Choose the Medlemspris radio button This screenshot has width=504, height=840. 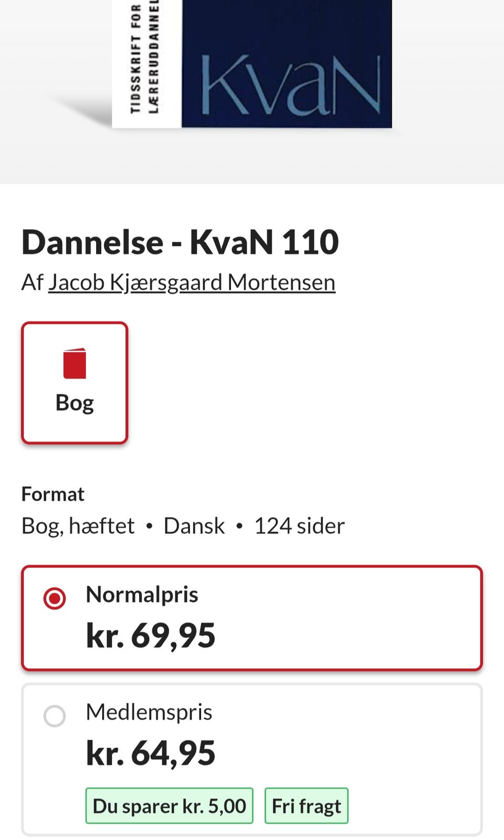(55, 716)
